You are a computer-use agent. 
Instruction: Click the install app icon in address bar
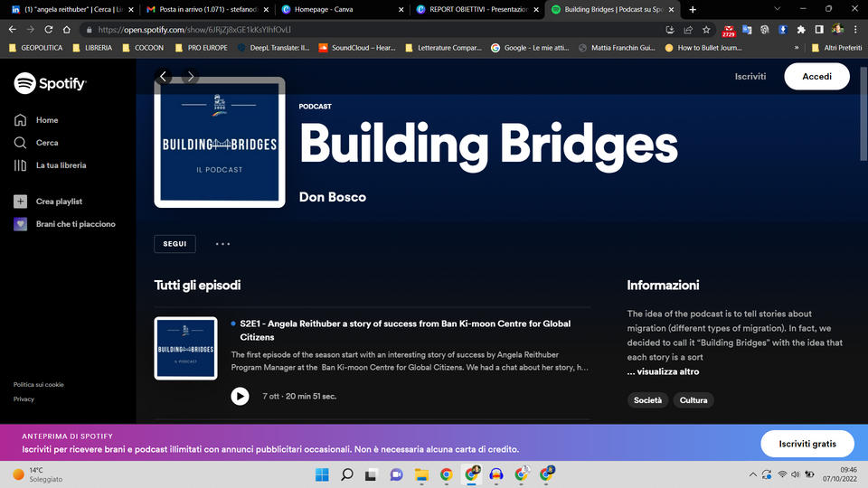[x=670, y=30]
